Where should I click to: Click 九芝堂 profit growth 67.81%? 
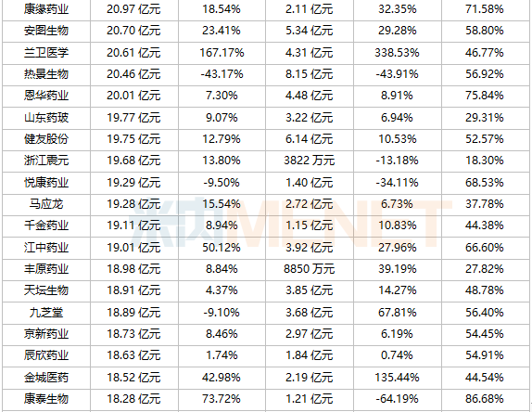pos(397,312)
